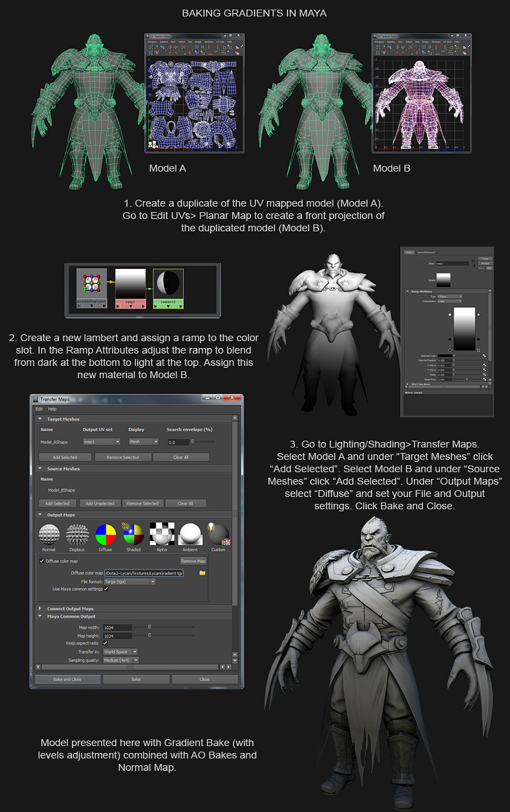Choose the Ambient output map icon

(x=189, y=535)
